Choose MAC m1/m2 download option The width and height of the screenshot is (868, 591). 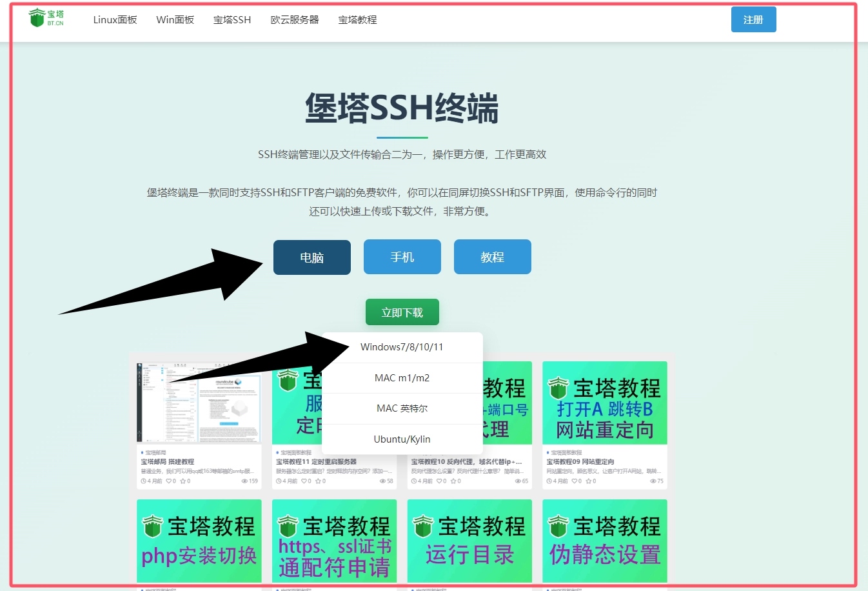coord(402,378)
